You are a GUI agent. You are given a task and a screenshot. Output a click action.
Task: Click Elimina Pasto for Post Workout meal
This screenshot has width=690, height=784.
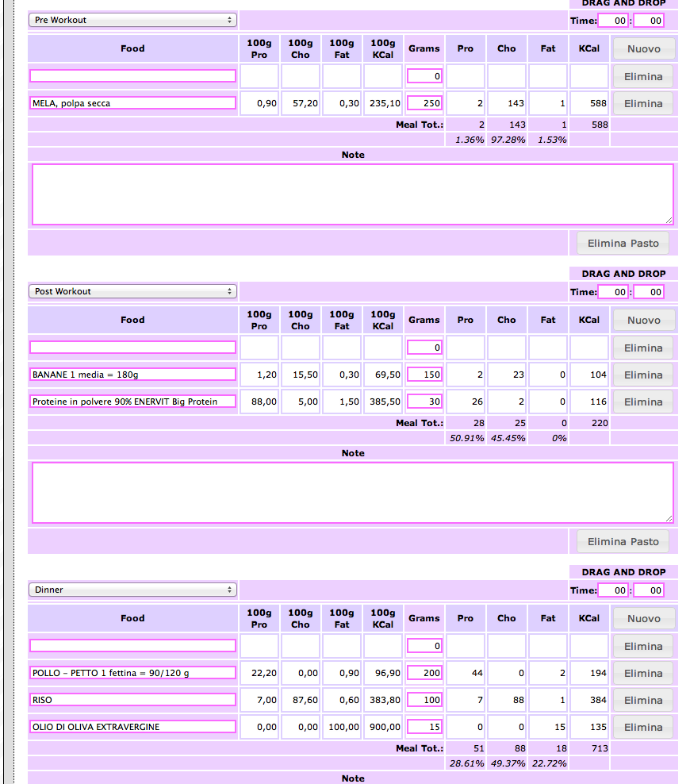pyautogui.click(x=623, y=542)
